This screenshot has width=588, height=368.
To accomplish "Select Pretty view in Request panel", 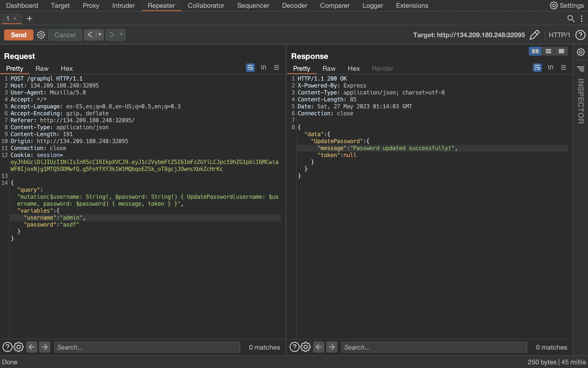I will point(14,68).
